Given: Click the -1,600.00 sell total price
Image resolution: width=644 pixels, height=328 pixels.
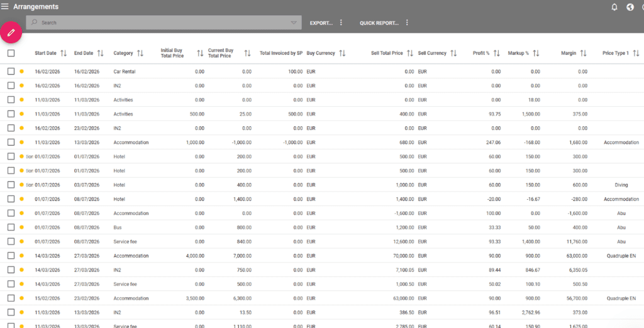Looking at the screenshot, I should (x=404, y=213).
